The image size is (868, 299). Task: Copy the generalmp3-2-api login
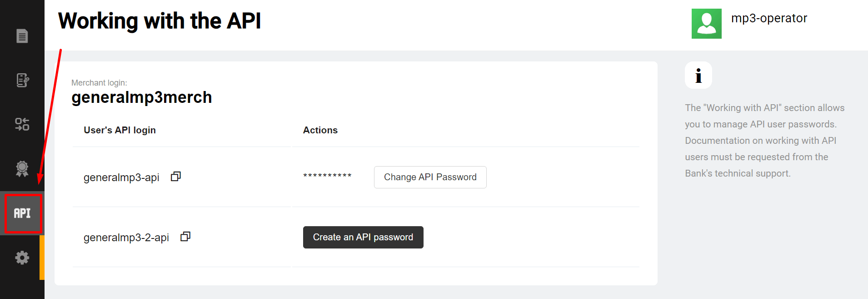click(185, 237)
